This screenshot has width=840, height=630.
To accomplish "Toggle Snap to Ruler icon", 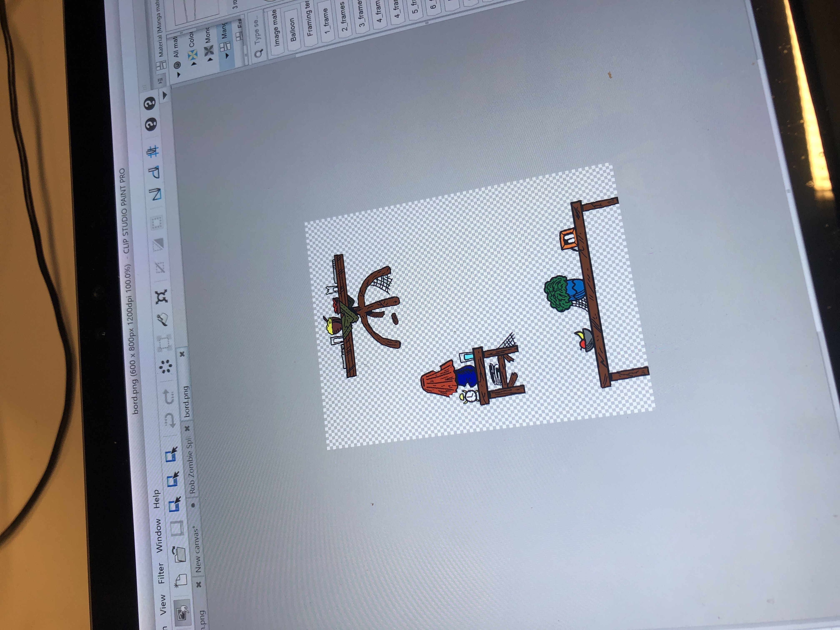I will click(x=155, y=194).
